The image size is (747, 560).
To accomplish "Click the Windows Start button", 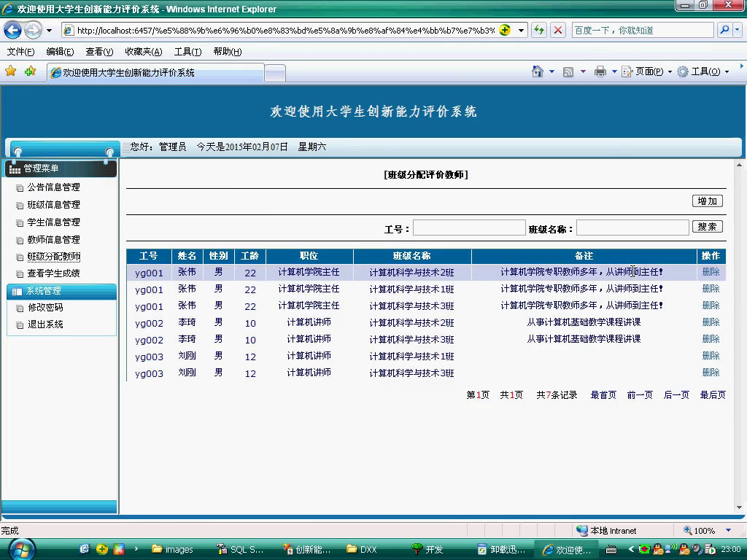I will point(21,550).
